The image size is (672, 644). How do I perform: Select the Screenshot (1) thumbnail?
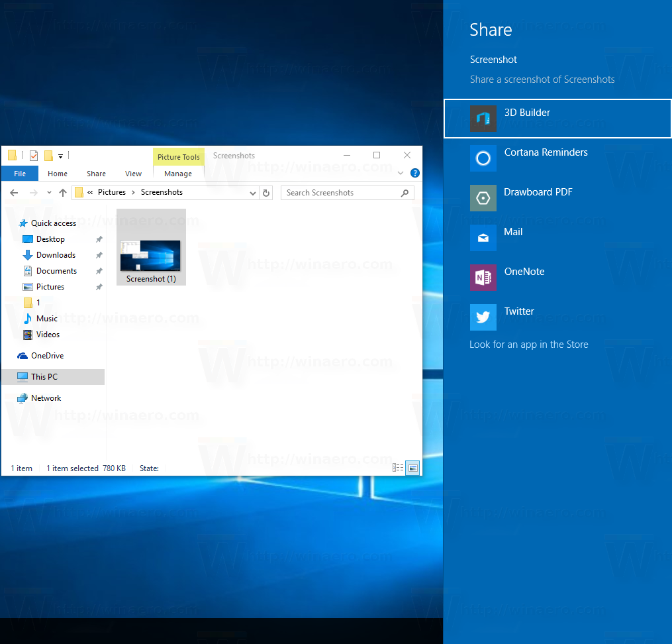point(152,247)
